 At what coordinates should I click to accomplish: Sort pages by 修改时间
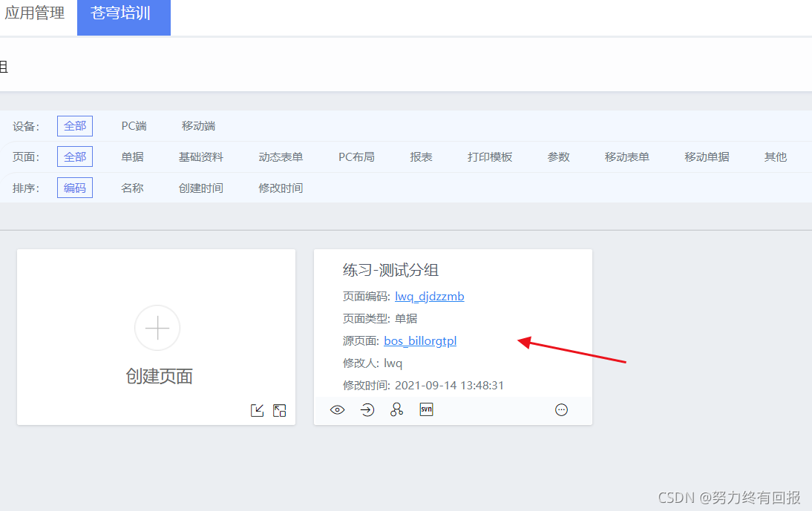click(x=281, y=188)
